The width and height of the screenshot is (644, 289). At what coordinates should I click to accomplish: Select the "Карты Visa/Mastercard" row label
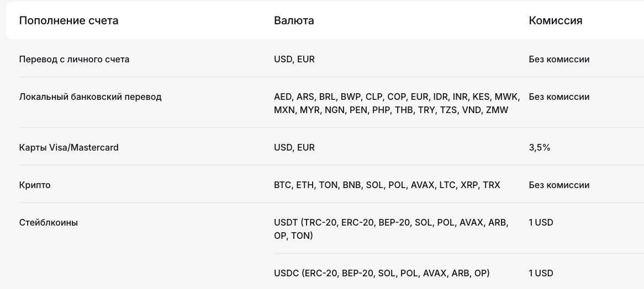68,147
